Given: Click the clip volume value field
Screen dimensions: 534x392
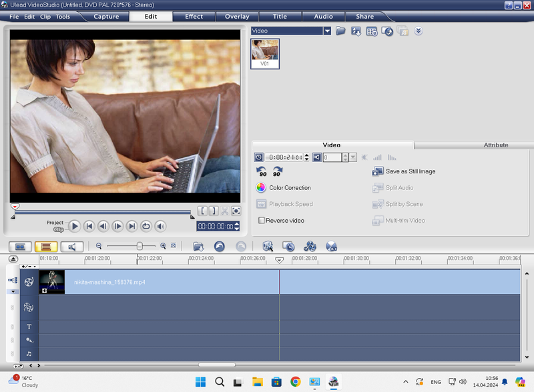Looking at the screenshot, I should (332, 157).
